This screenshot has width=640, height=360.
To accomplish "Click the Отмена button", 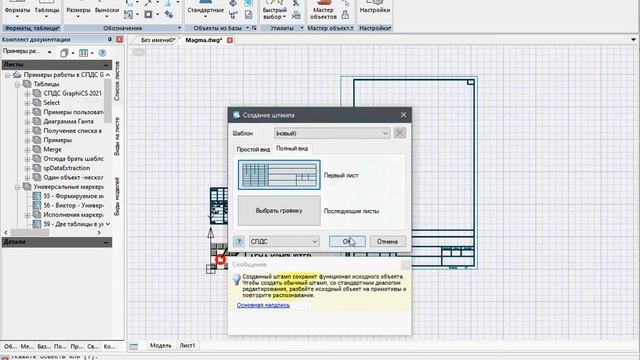I will tap(387, 242).
